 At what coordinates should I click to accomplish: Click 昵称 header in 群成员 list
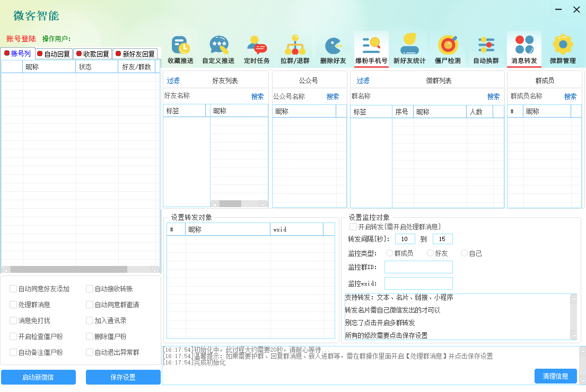tap(547, 111)
